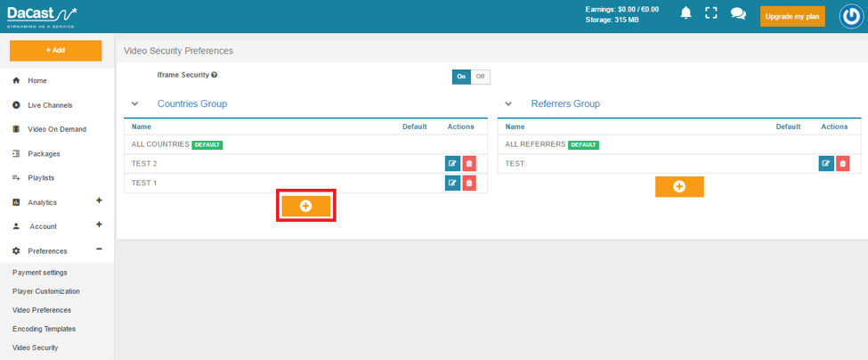
Task: Click Video Security Preferences title
Action: [x=178, y=51]
